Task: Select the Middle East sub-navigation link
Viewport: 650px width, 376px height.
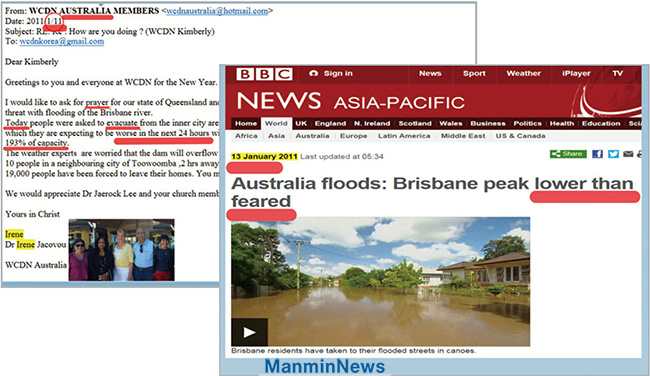Action: (x=463, y=136)
